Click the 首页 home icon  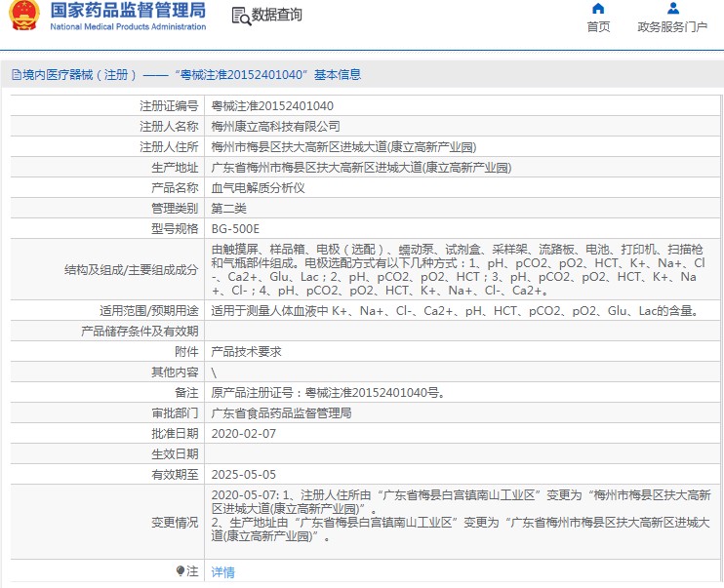pos(598,9)
